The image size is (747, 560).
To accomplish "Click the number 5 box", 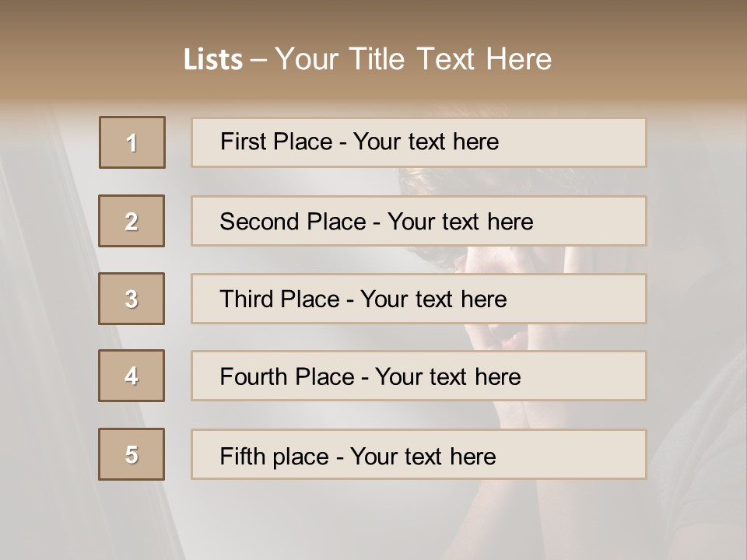I will pyautogui.click(x=132, y=454).
